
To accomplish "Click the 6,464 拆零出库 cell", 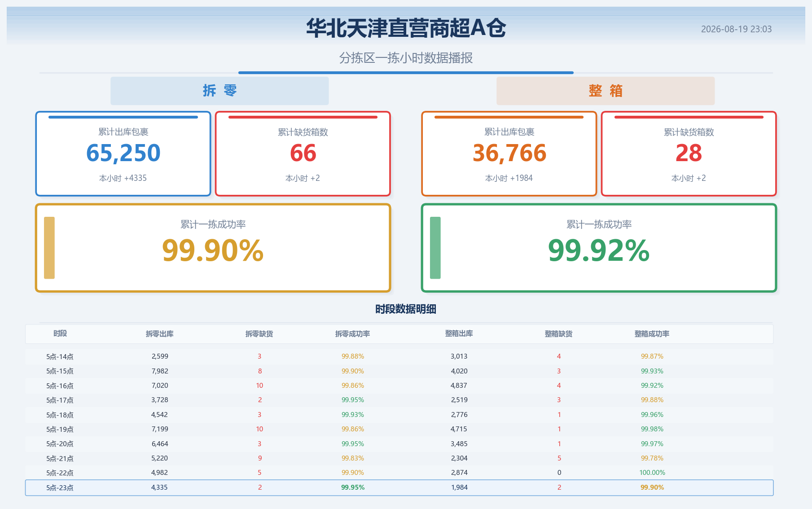I will point(160,444).
